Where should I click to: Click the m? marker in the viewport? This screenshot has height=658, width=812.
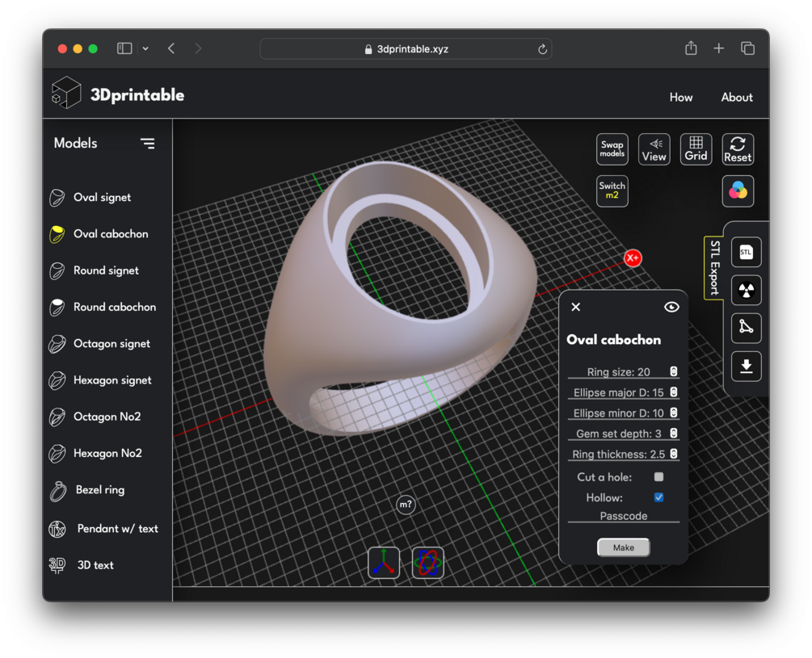(x=406, y=505)
